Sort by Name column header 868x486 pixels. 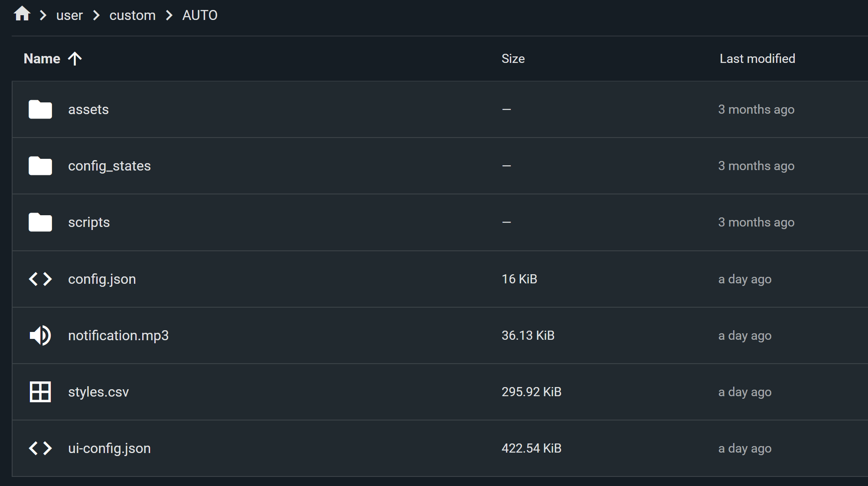pyautogui.click(x=42, y=59)
